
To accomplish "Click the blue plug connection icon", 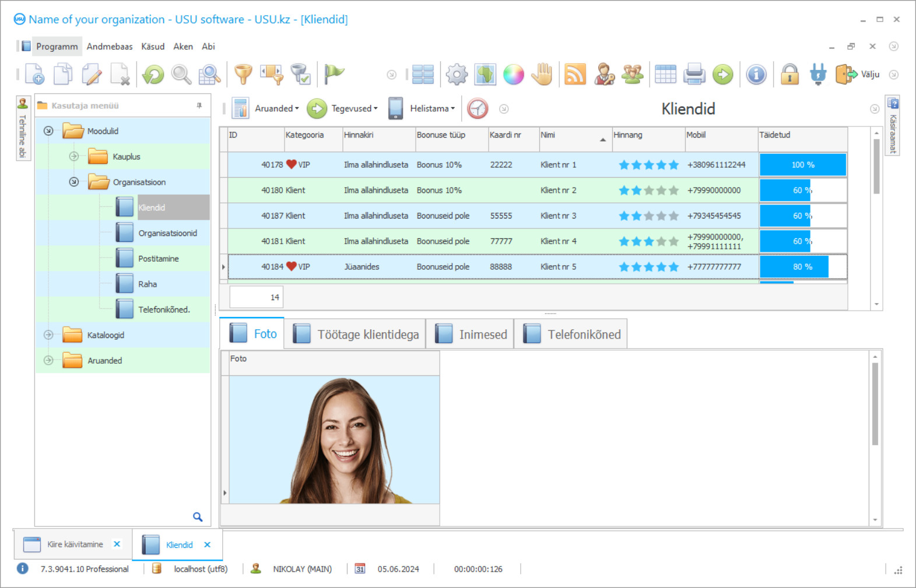I will tap(818, 74).
